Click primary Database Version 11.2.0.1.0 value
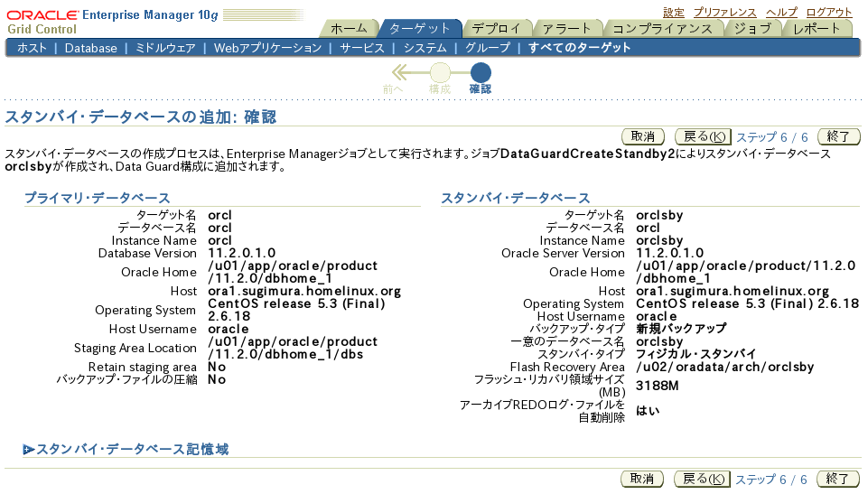Screen dimensions: 868x494 coord(241,254)
